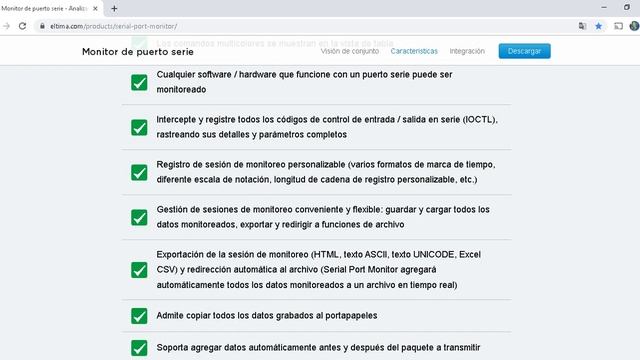Click the address bar URL field
640x360 pixels.
(x=306, y=26)
